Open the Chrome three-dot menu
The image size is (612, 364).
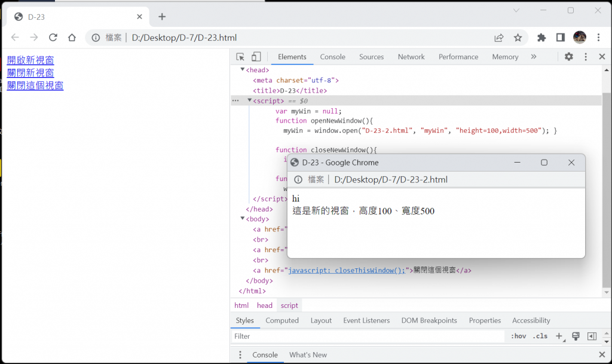tap(598, 38)
